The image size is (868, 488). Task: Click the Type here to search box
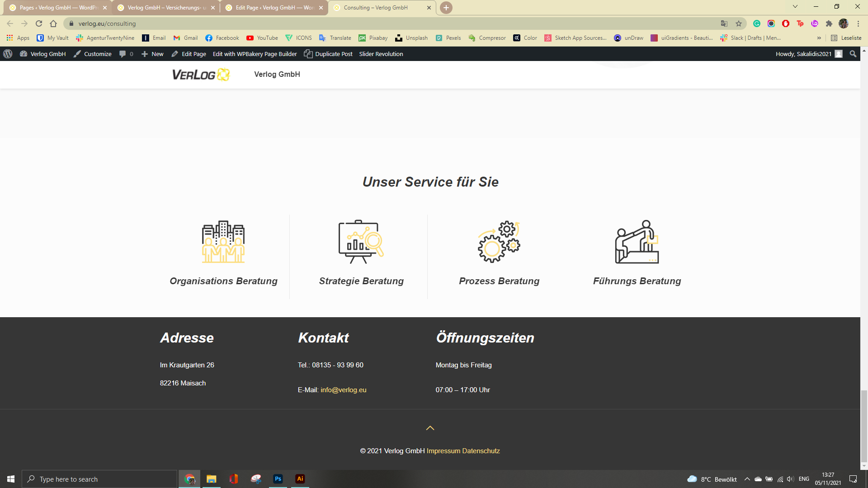click(x=99, y=479)
